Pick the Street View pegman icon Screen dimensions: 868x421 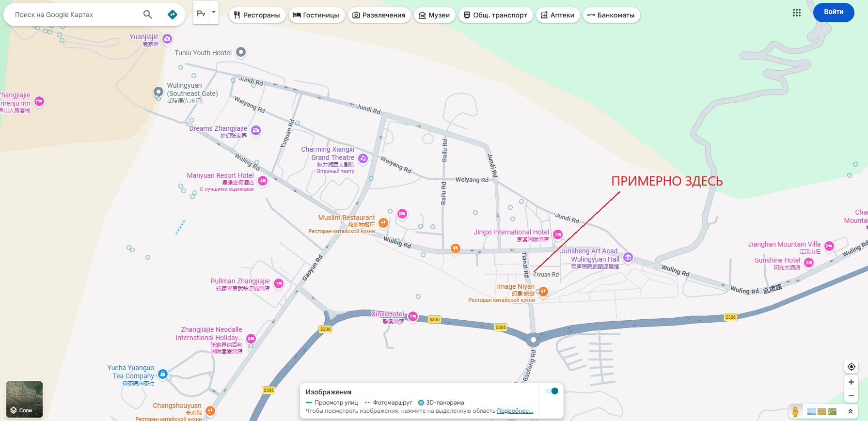pos(795,411)
